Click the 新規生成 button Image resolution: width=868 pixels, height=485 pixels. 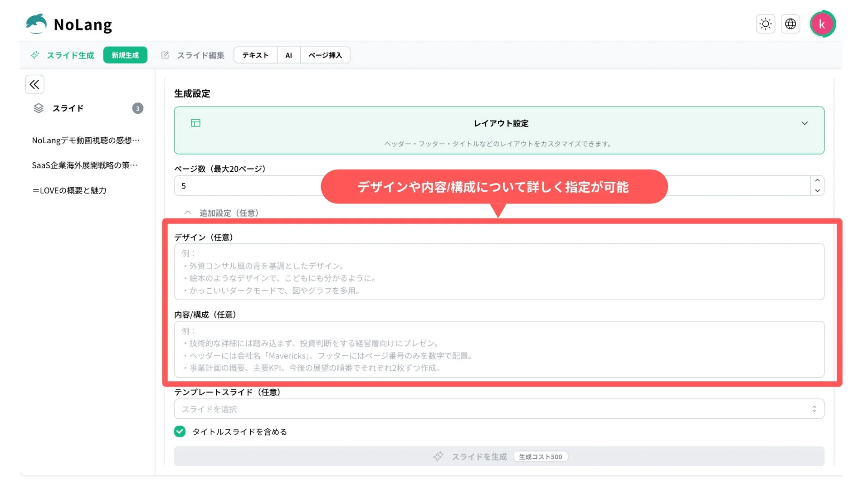pos(125,55)
